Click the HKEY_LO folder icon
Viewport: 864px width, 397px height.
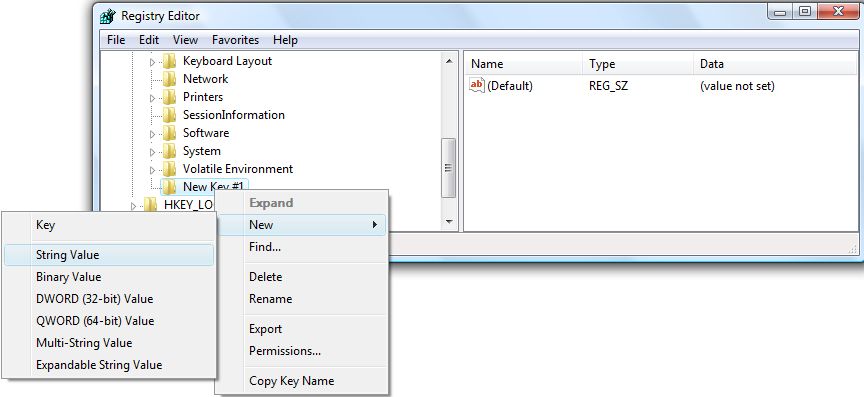[150, 205]
